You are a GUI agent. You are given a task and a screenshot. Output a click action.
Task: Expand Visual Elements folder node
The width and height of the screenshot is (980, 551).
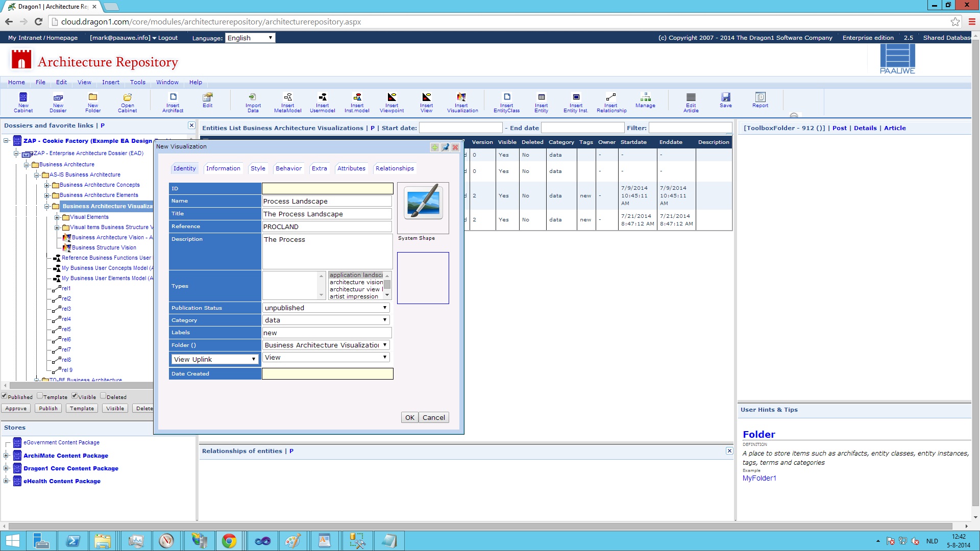tap(57, 217)
